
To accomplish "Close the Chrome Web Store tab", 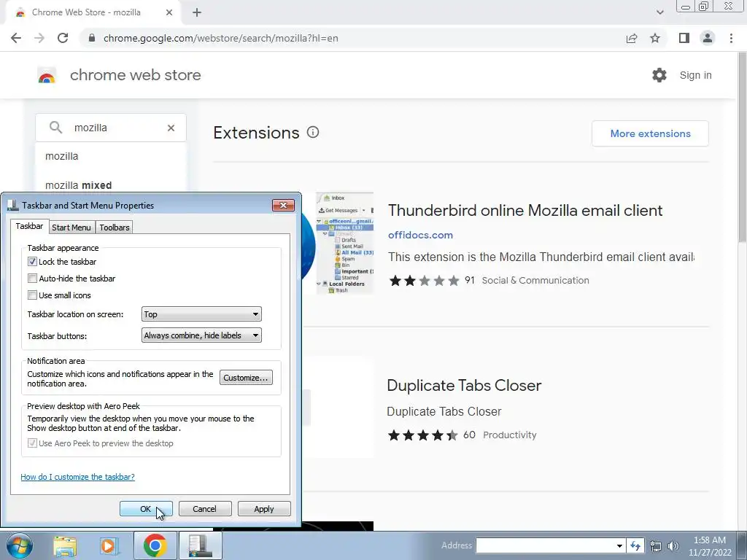I will pyautogui.click(x=169, y=12).
